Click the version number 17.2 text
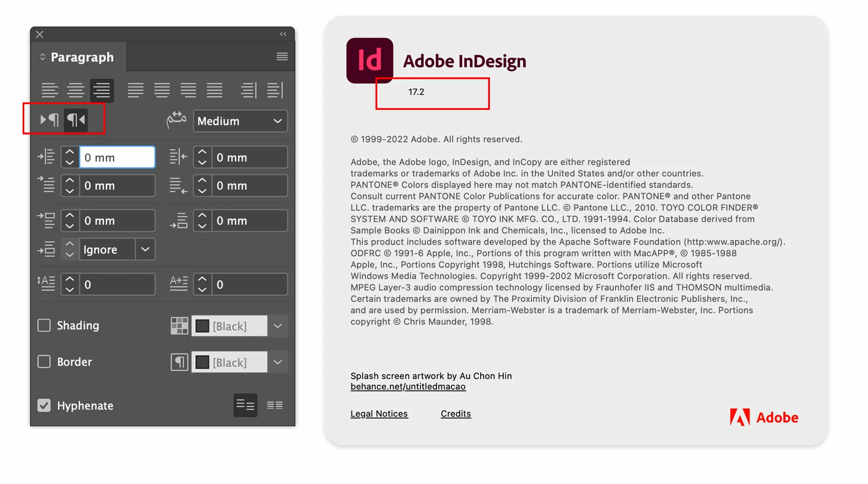Viewport: 868px width, 484px height. point(416,92)
